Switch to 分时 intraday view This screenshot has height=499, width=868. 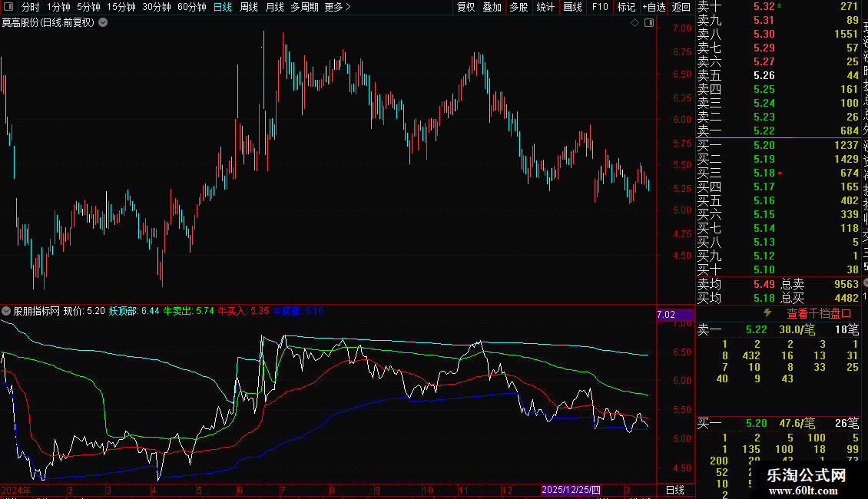point(31,7)
